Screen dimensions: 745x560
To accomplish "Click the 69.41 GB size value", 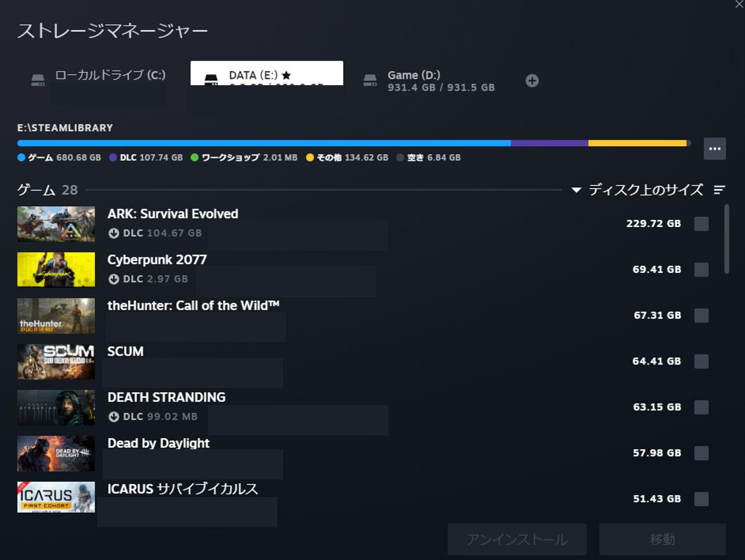I will pos(657,270).
